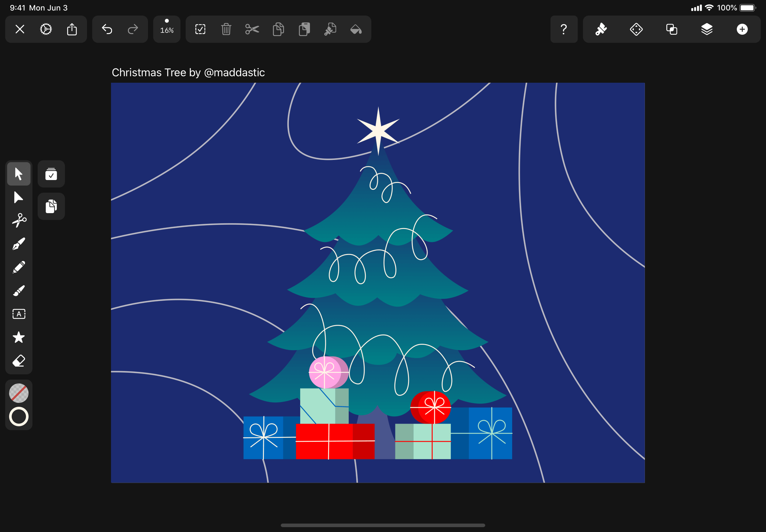The height and width of the screenshot is (532, 766).
Task: Select the Direct Selection (node) tool
Action: click(19, 197)
